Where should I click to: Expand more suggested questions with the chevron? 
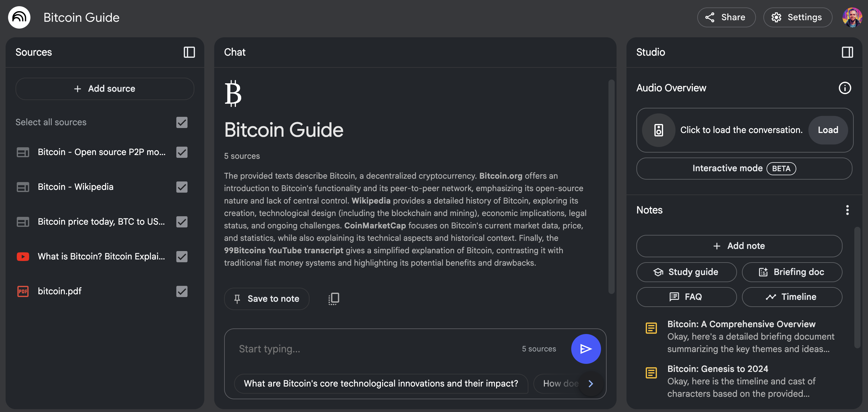click(590, 384)
